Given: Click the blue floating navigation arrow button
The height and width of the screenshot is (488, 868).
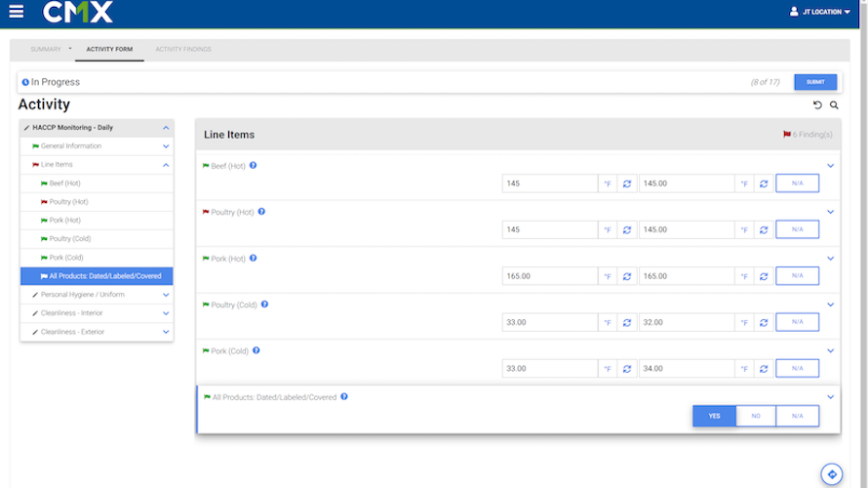Looking at the screenshot, I should tap(832, 474).
